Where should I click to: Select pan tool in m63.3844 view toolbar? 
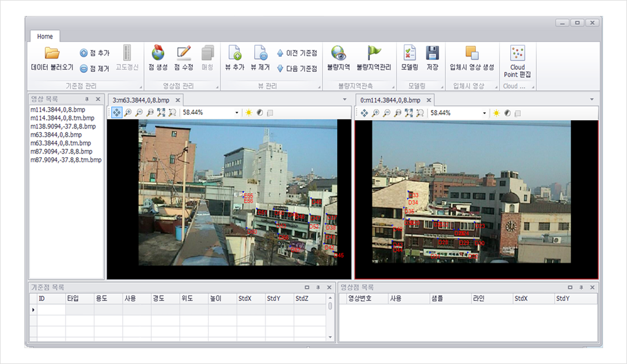click(116, 113)
